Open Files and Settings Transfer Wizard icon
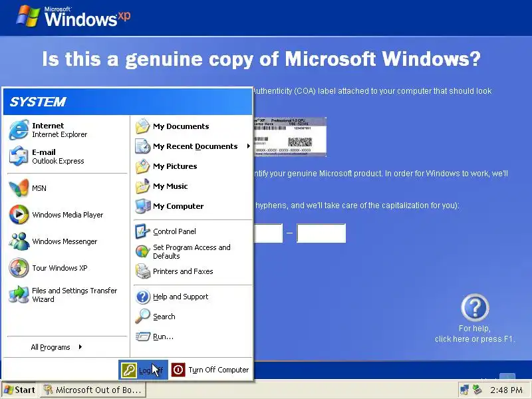Image resolution: width=532 pixels, height=399 pixels. pos(19,294)
